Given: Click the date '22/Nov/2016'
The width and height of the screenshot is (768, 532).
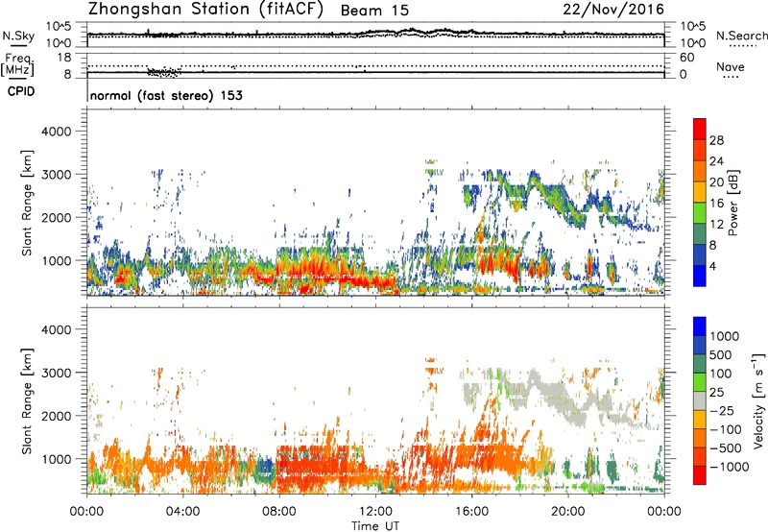Looking at the screenshot, I should [x=613, y=10].
